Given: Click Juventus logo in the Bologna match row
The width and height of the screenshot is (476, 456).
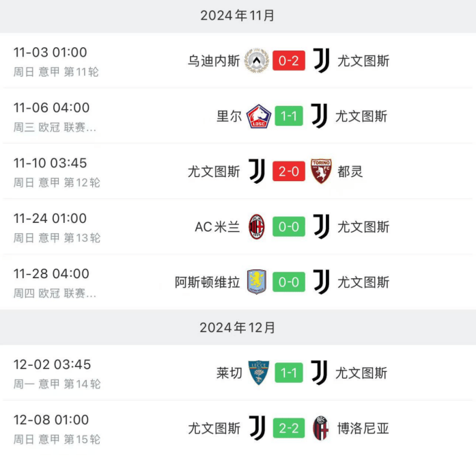Looking at the screenshot, I should [257, 429].
